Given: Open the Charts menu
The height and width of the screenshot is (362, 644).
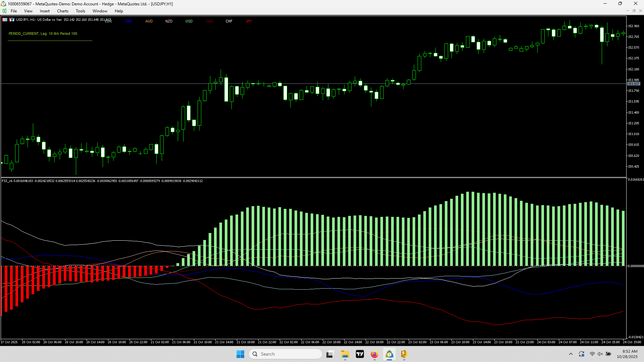Looking at the screenshot, I should pyautogui.click(x=63, y=11).
